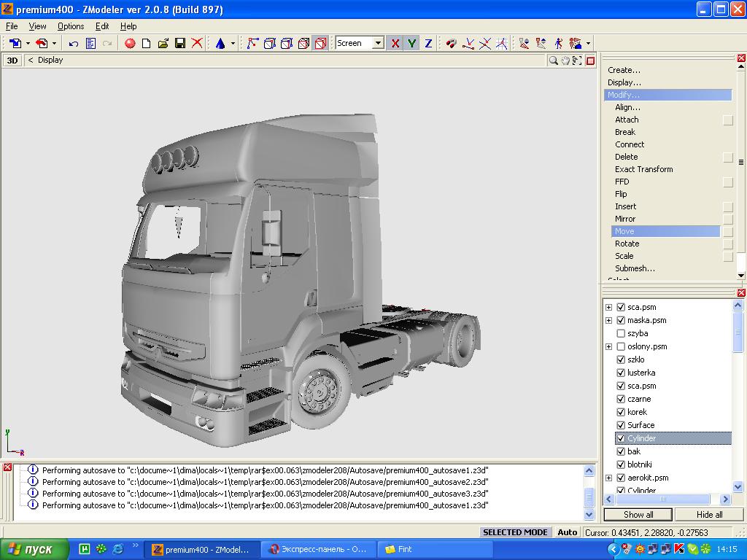Click the Undo arrow in the toolbar
747x560 pixels.
(73, 44)
